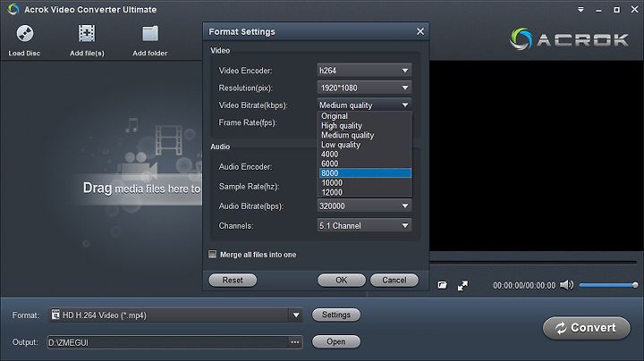Click the ACROK brand logo top right
Viewport: 644px width, 361px height.
pyautogui.click(x=569, y=39)
